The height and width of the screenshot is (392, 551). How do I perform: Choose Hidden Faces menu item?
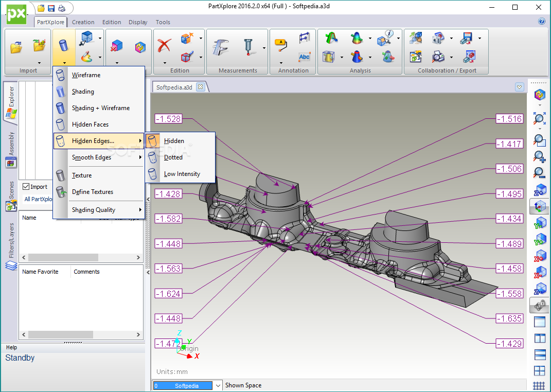point(98,124)
